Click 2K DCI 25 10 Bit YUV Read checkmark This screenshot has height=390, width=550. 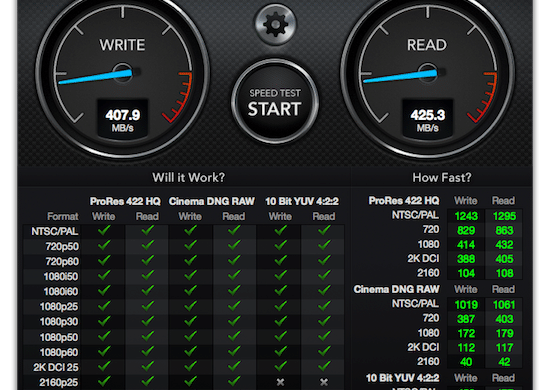click(324, 367)
